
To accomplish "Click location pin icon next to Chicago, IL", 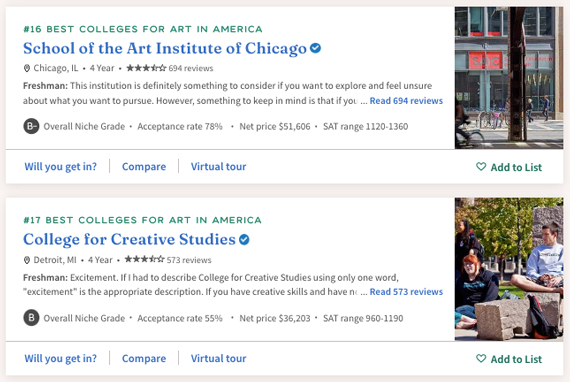I will pyautogui.click(x=27, y=68).
